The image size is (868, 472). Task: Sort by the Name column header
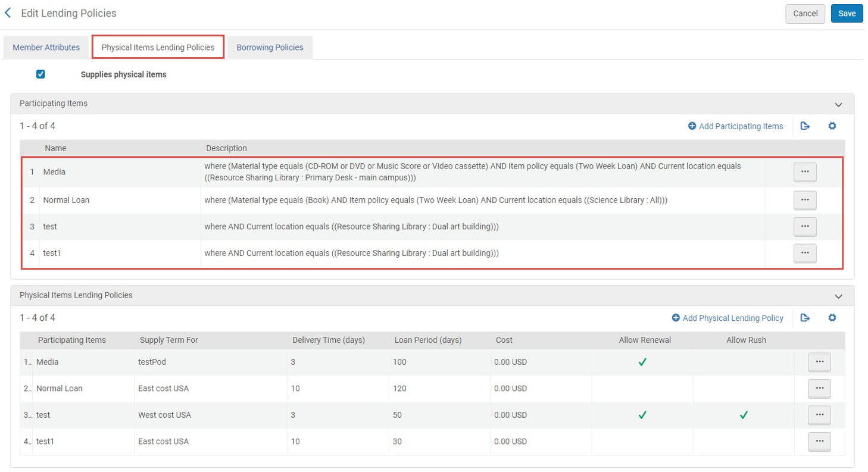(55, 148)
